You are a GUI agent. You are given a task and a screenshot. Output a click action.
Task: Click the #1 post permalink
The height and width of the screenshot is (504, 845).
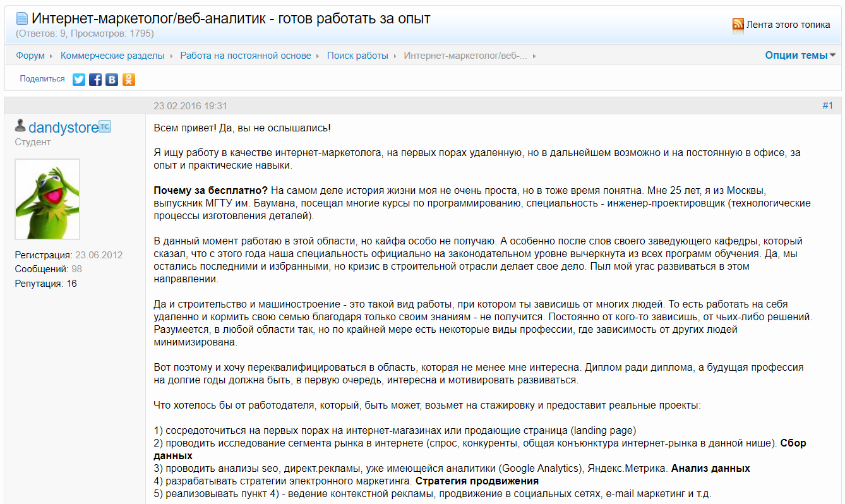(827, 105)
